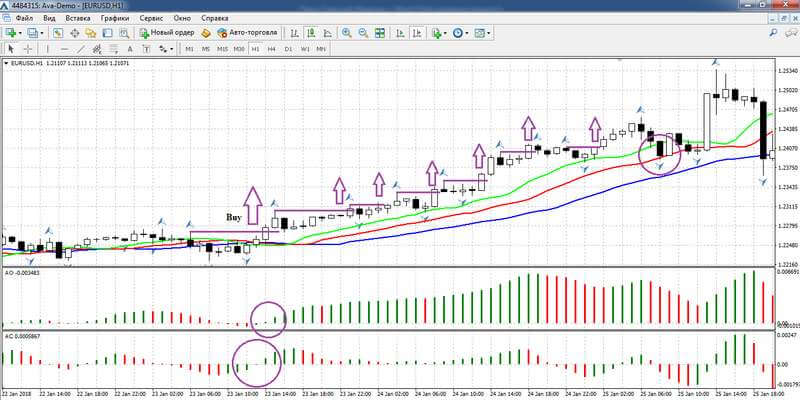Expand the new chart dropdown arrow
Image resolution: width=800 pixels, height=400 pixels.
[x=20, y=33]
